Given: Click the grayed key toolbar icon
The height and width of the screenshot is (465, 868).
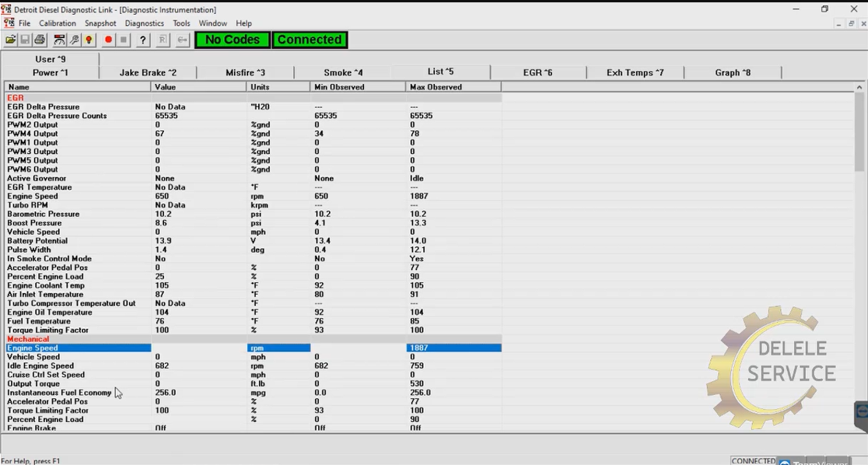Looking at the screenshot, I should (182, 40).
